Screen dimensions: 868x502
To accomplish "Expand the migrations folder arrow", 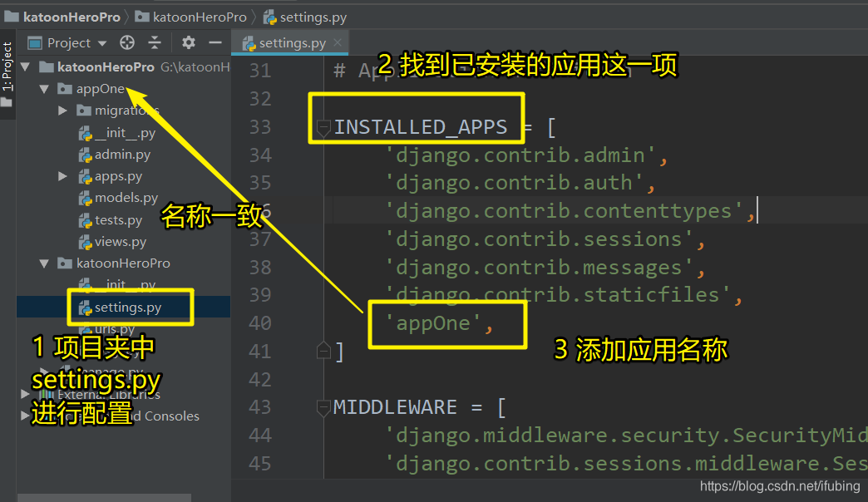I will pyautogui.click(x=62, y=111).
